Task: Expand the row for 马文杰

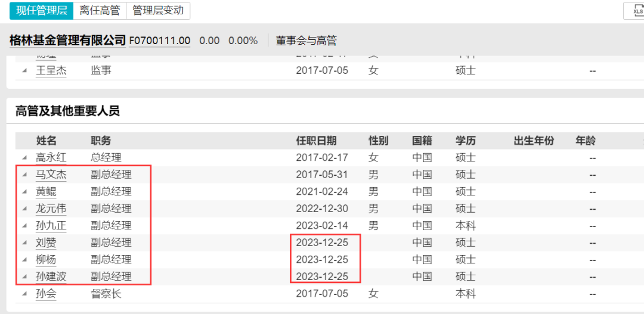Action: (24, 175)
